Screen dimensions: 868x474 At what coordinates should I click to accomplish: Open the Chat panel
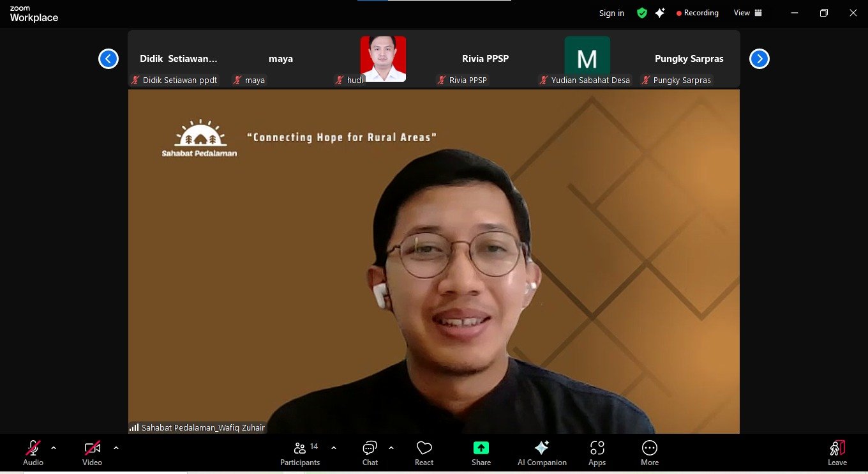(x=370, y=454)
